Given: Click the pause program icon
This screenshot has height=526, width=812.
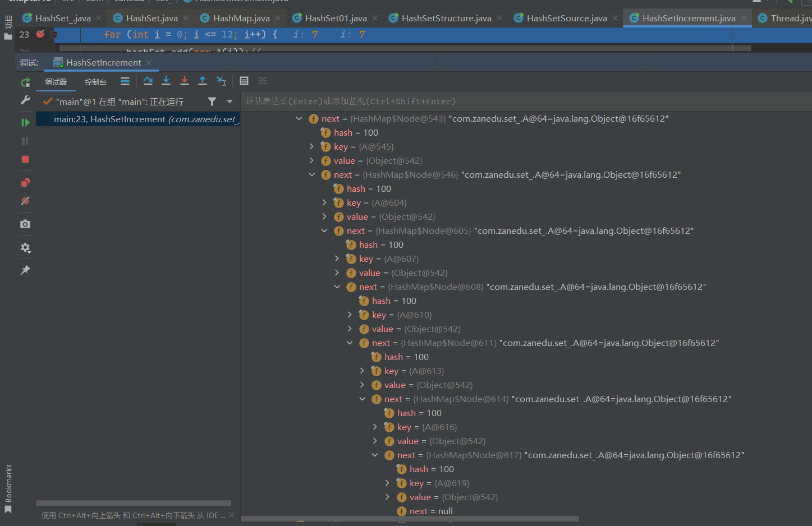Looking at the screenshot, I should click(x=25, y=141).
